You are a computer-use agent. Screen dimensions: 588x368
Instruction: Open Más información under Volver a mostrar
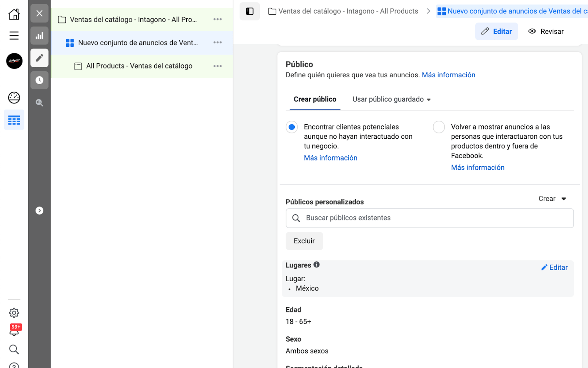click(x=478, y=167)
